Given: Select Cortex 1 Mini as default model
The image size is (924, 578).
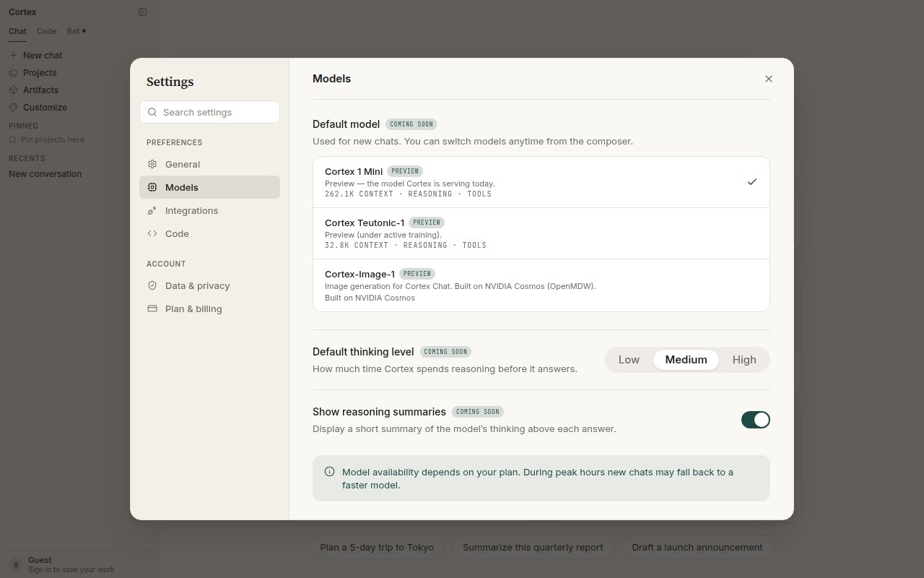Looking at the screenshot, I should (x=541, y=182).
